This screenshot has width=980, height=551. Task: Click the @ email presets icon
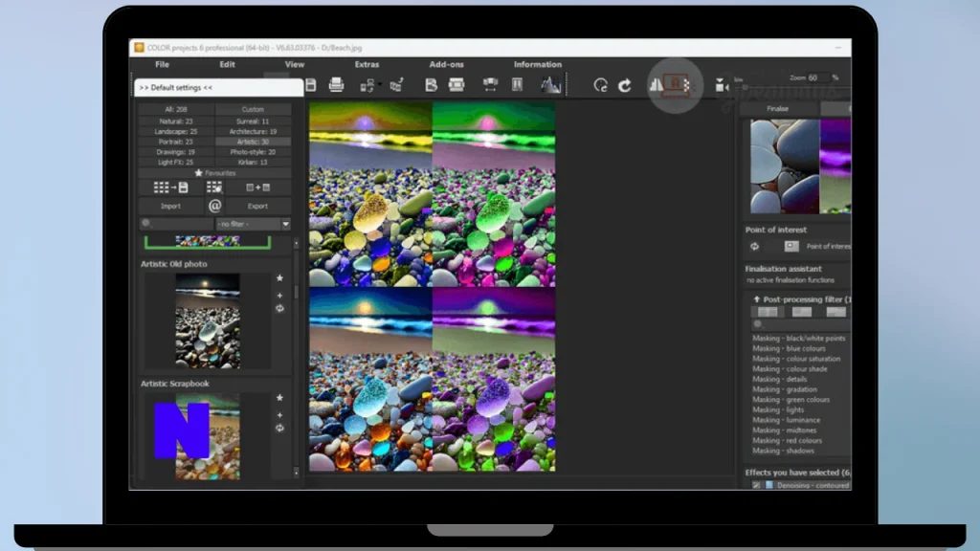pyautogui.click(x=214, y=206)
